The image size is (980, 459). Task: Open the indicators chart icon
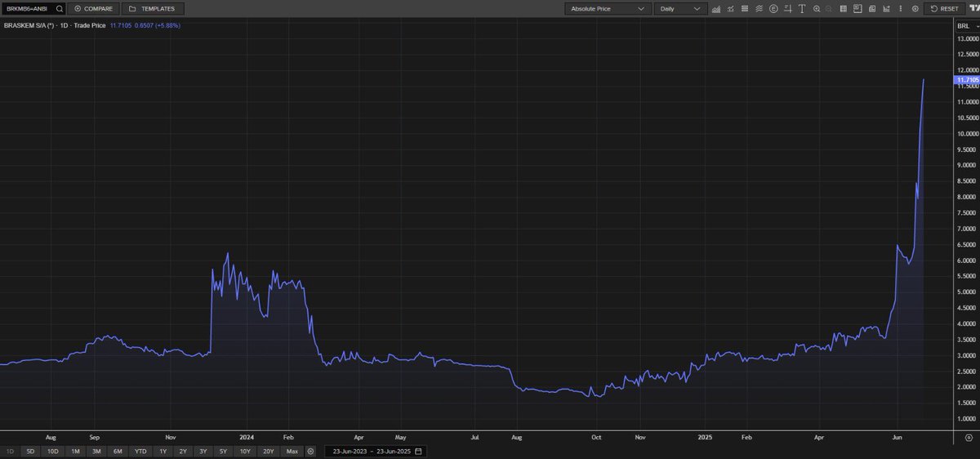pyautogui.click(x=731, y=9)
